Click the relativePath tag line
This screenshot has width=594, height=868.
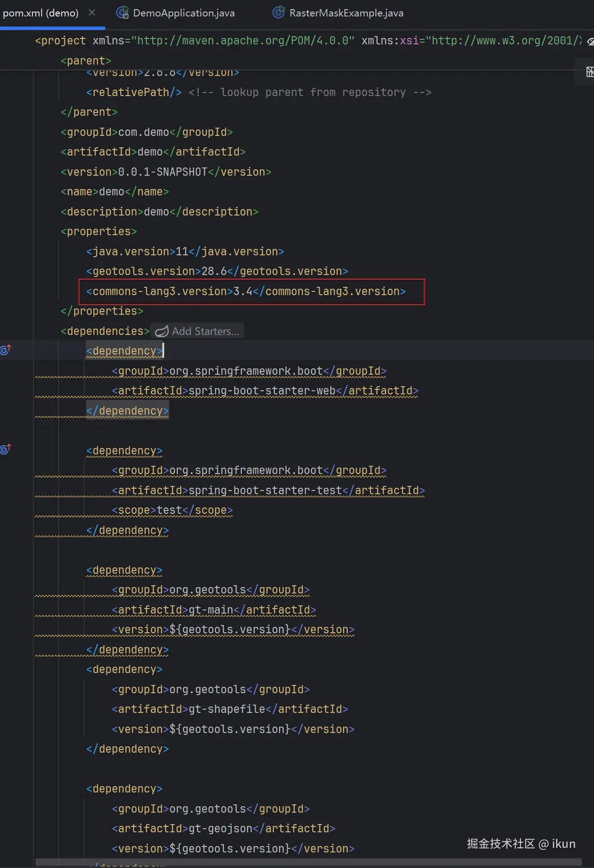(x=259, y=92)
